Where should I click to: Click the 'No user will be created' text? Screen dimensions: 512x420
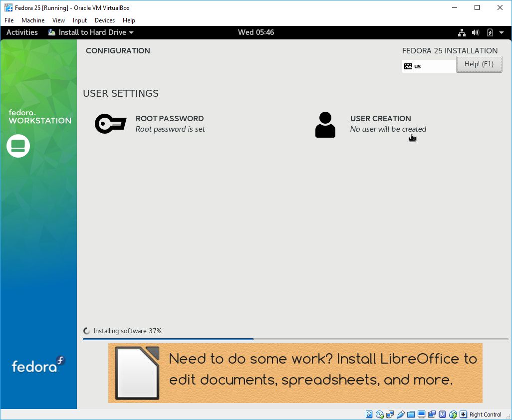[388, 129]
